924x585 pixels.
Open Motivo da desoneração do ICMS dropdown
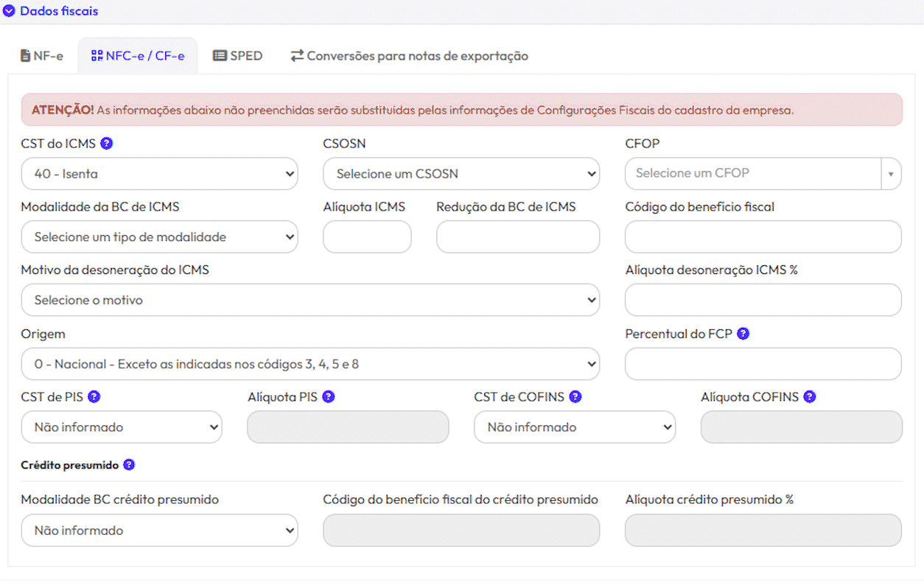pyautogui.click(x=310, y=301)
